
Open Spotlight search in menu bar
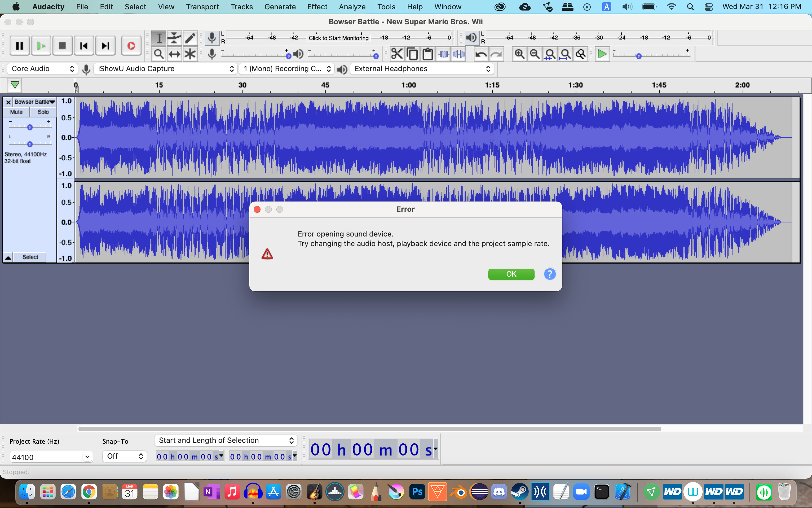[690, 7]
